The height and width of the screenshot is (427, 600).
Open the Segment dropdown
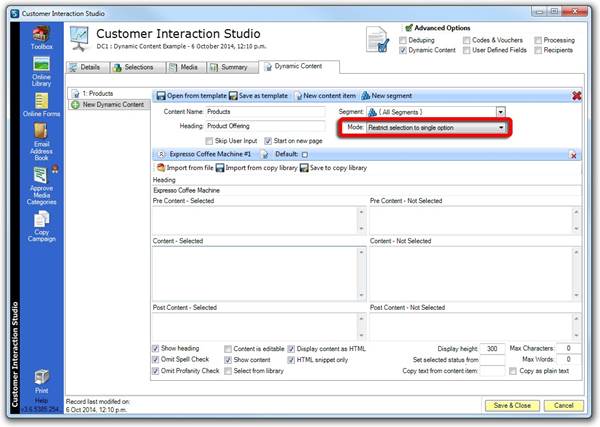click(501, 112)
